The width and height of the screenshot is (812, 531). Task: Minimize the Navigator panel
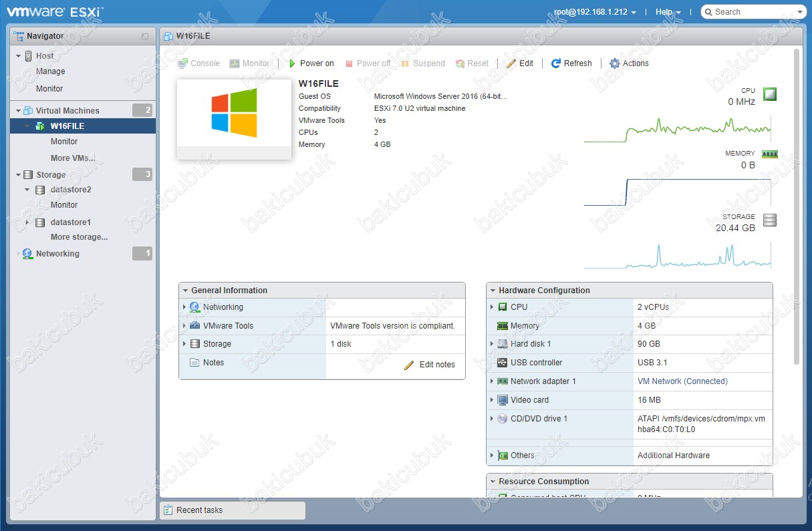coord(145,36)
